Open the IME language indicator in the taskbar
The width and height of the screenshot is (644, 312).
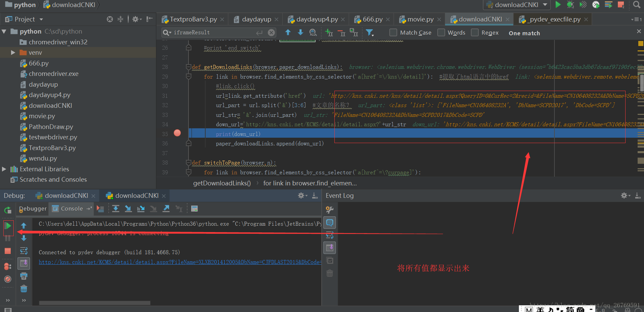pos(540,309)
